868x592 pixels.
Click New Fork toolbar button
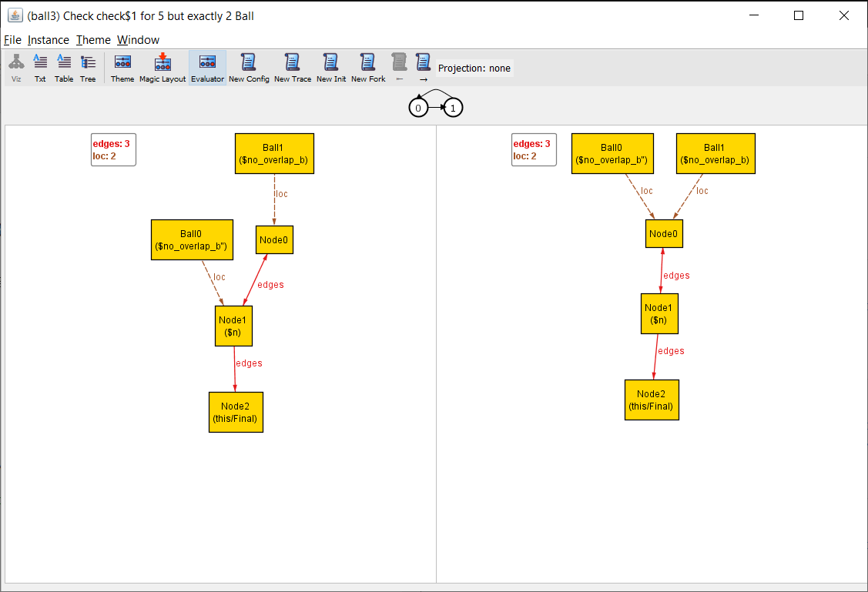368,68
